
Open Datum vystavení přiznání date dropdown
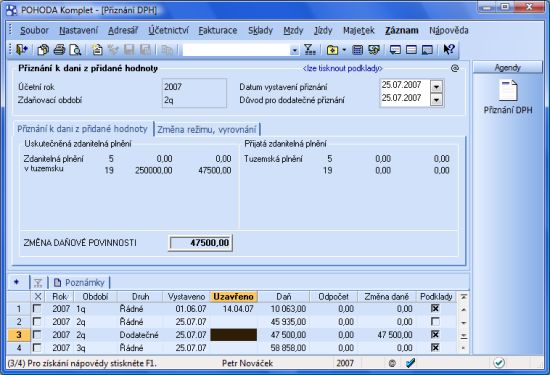pyautogui.click(x=436, y=86)
